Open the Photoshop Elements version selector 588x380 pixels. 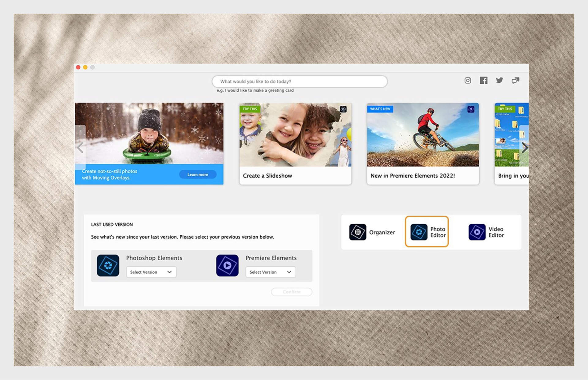click(151, 272)
